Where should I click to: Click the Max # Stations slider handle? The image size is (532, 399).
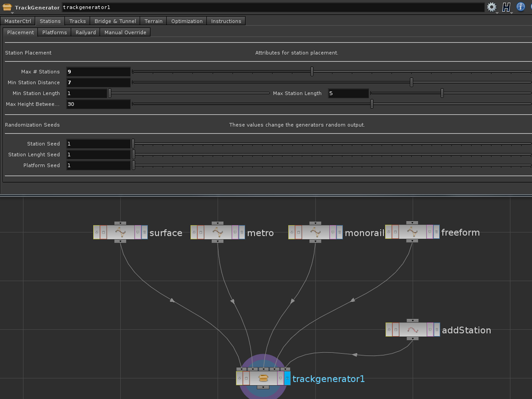pyautogui.click(x=312, y=71)
